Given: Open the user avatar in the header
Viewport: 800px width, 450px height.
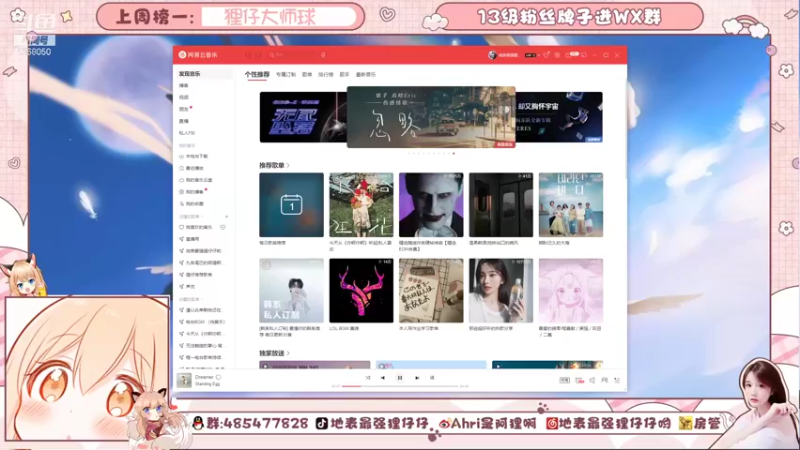Looking at the screenshot, I should 492,55.
